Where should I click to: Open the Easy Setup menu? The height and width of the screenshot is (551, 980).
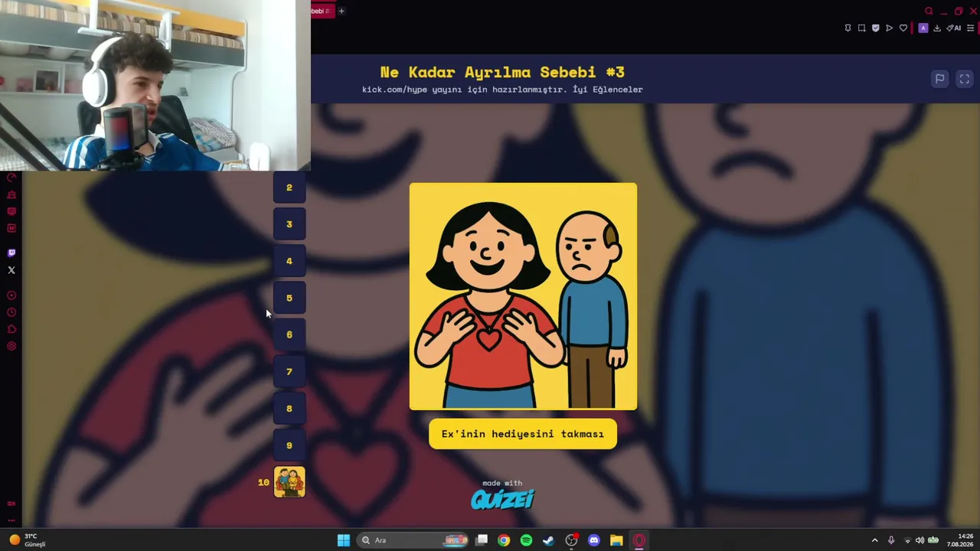pos(970,28)
